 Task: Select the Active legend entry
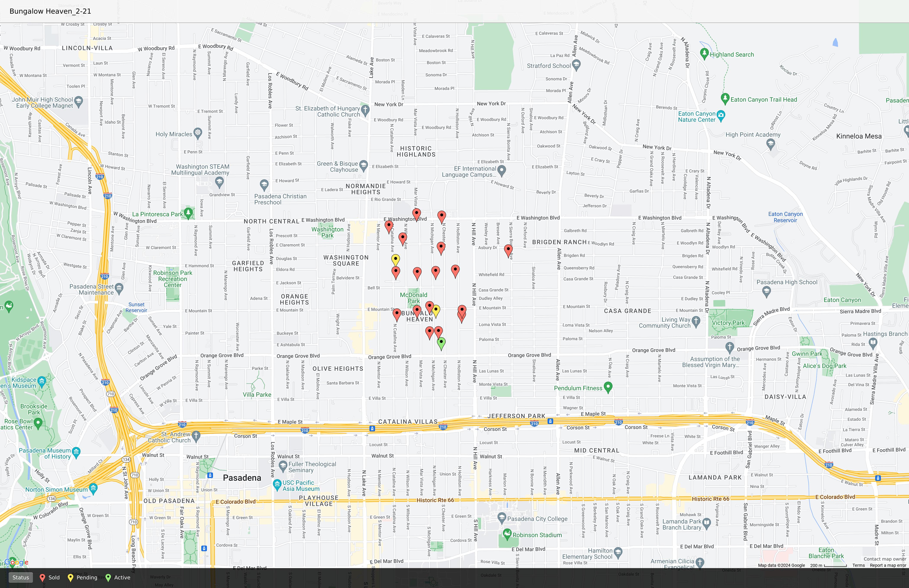point(118,577)
